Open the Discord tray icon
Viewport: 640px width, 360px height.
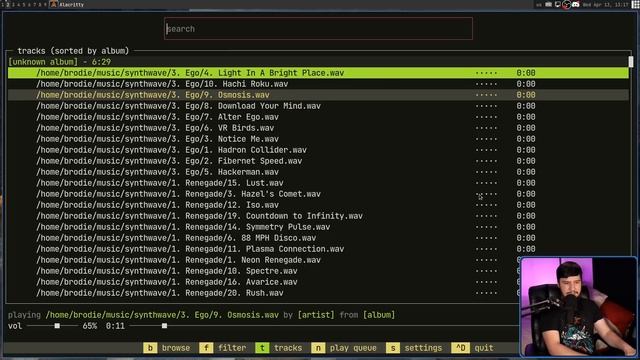coord(576,4)
